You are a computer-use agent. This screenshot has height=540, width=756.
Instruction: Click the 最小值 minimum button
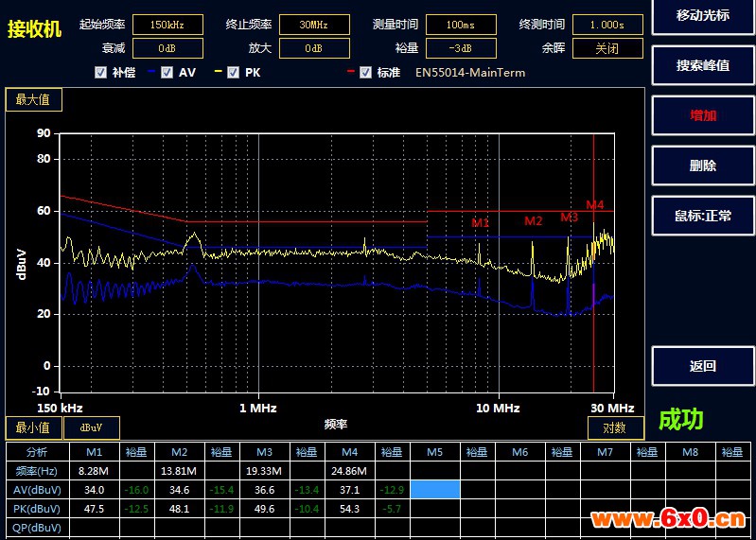pos(33,427)
